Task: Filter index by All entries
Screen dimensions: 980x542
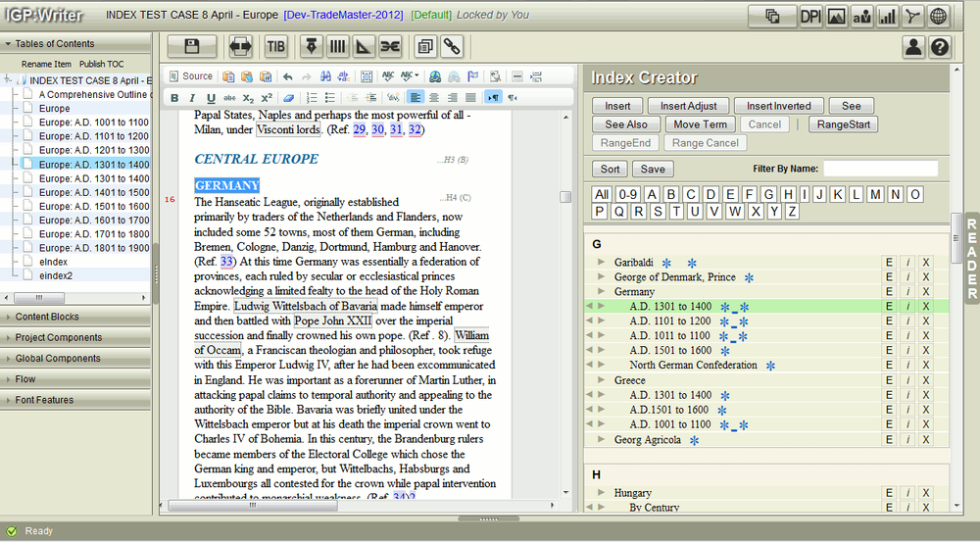Action: [x=602, y=194]
